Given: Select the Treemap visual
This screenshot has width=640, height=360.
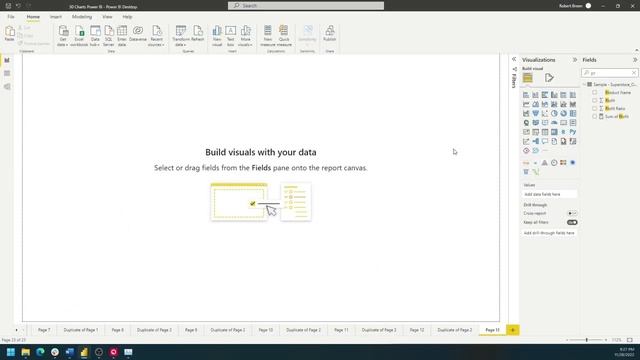Looking at the screenshot, I should (573, 113).
